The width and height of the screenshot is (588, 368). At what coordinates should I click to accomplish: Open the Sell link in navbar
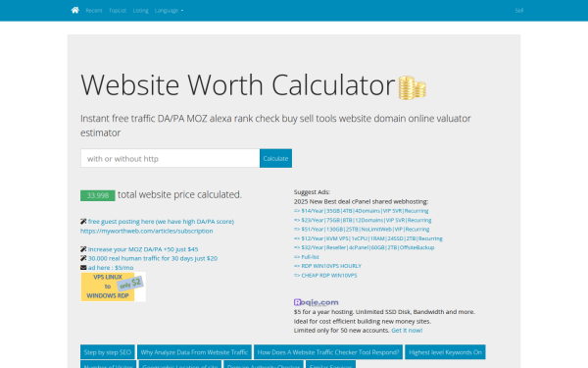tap(519, 11)
